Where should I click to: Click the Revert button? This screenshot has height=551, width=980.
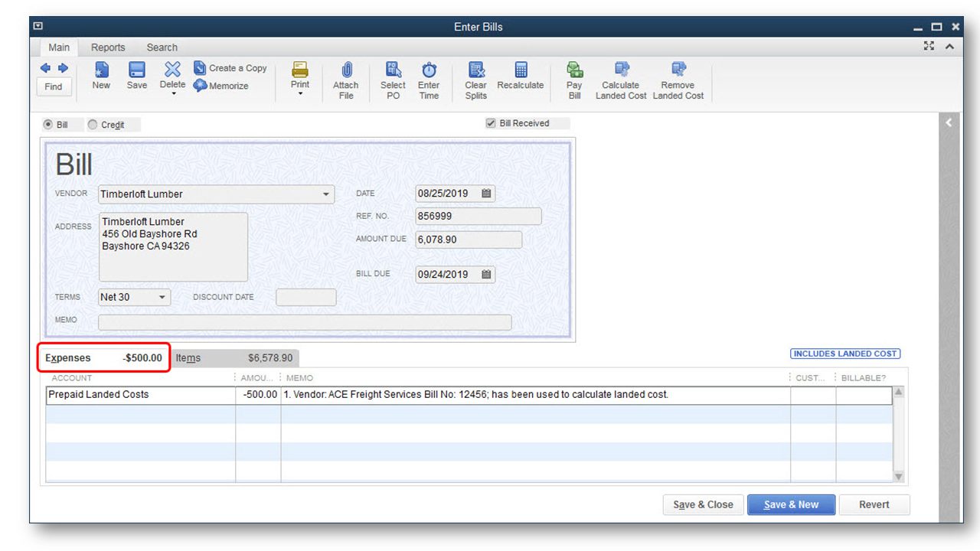[874, 504]
